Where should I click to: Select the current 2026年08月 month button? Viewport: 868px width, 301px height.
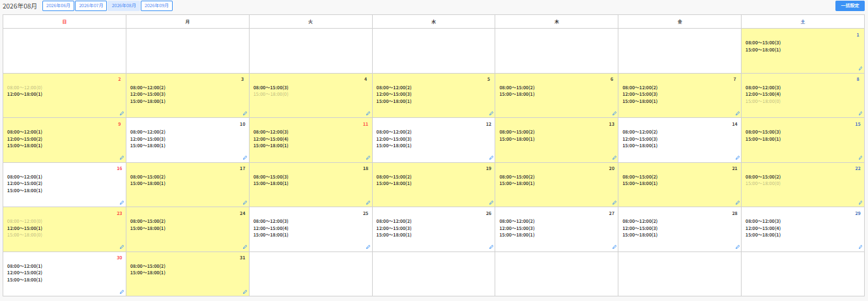tap(124, 6)
